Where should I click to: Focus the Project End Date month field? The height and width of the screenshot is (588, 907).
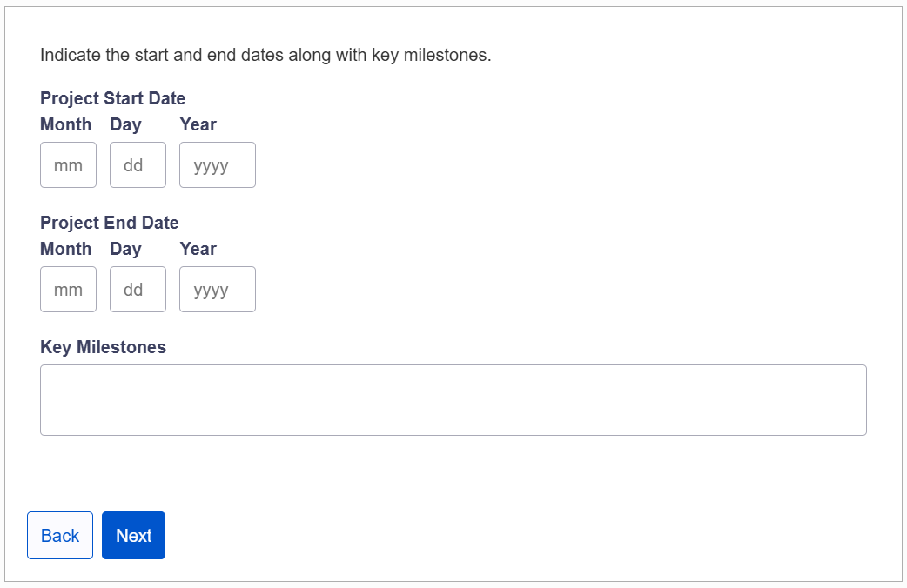tap(68, 290)
